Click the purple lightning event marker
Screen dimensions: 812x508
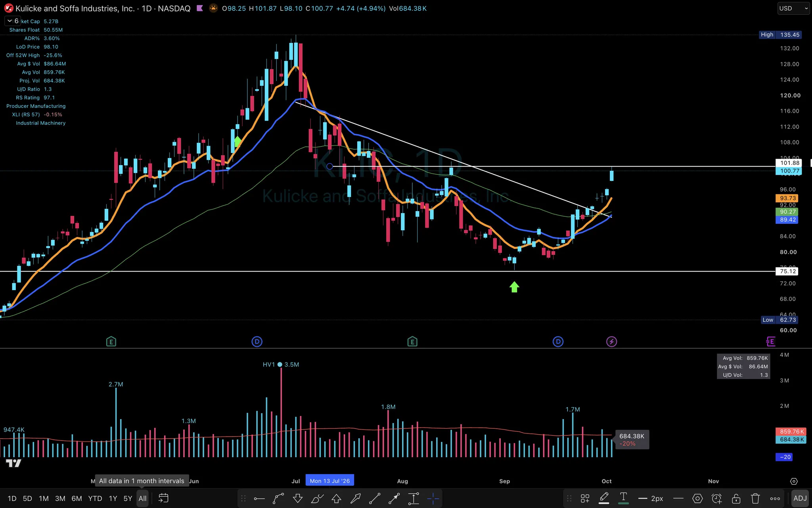tap(611, 341)
